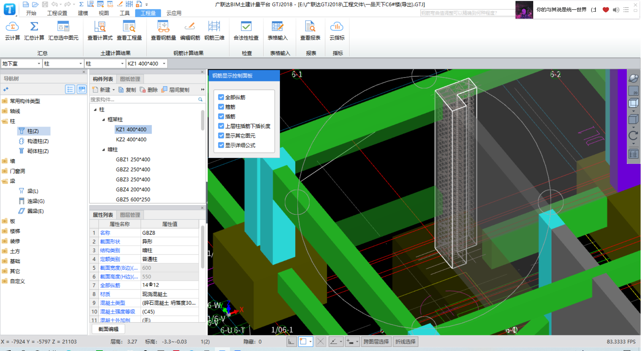Click the 折线选择 button
The image size is (644, 351).
[x=405, y=342]
